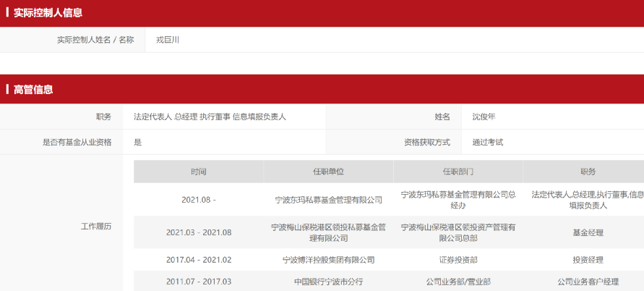Click the 实际控制人信息 section header
The height and width of the screenshot is (291, 644).
click(x=48, y=13)
